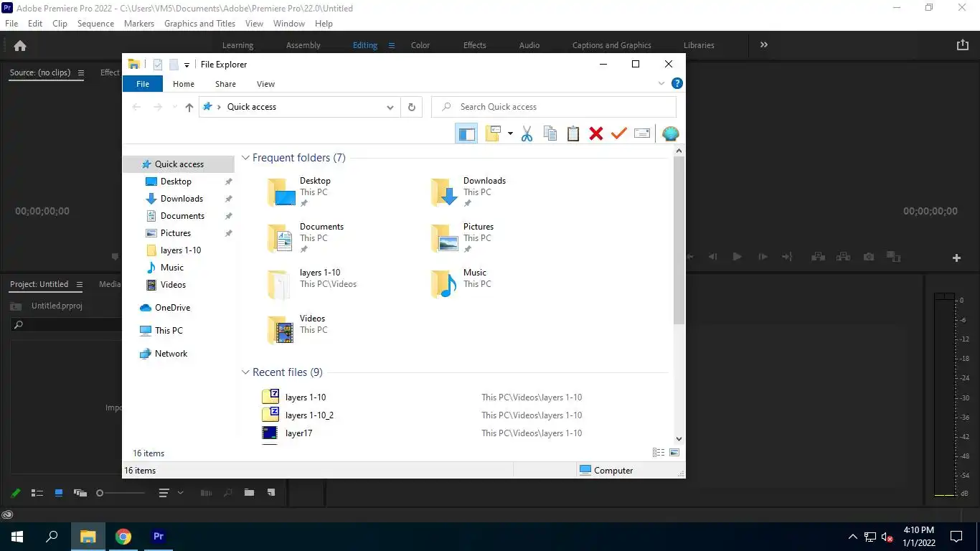Image resolution: width=980 pixels, height=551 pixels.
Task: Click New Item icon in Project panel
Action: tap(271, 493)
